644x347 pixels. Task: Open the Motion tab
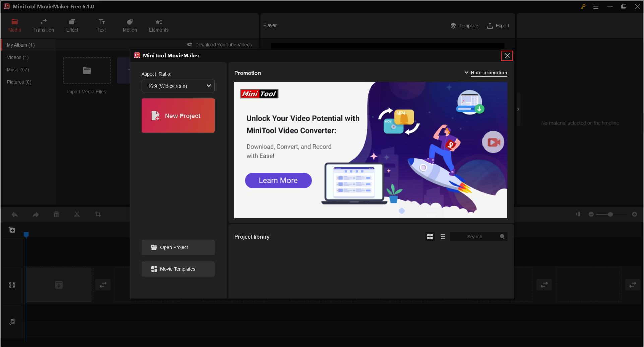(x=130, y=26)
